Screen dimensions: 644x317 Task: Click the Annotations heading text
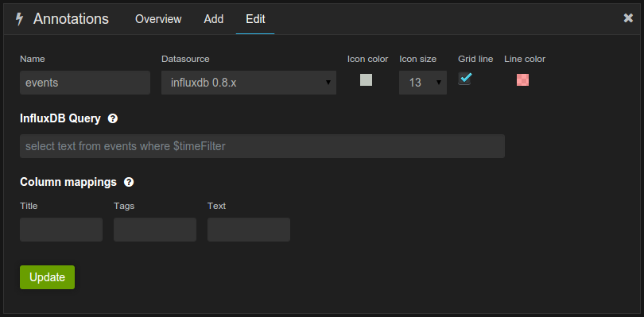click(71, 19)
